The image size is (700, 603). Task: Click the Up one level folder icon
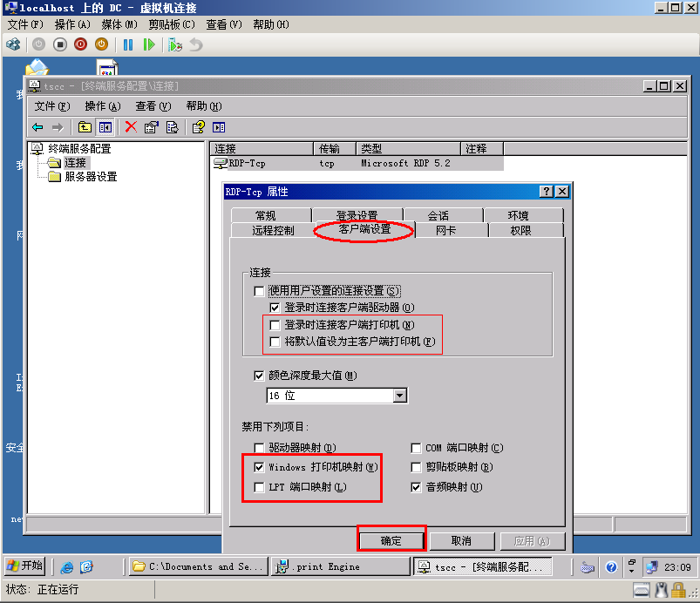click(x=85, y=127)
